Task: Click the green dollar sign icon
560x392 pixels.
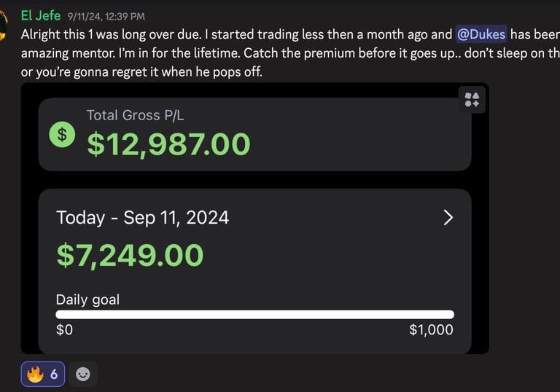Action: click(x=62, y=135)
